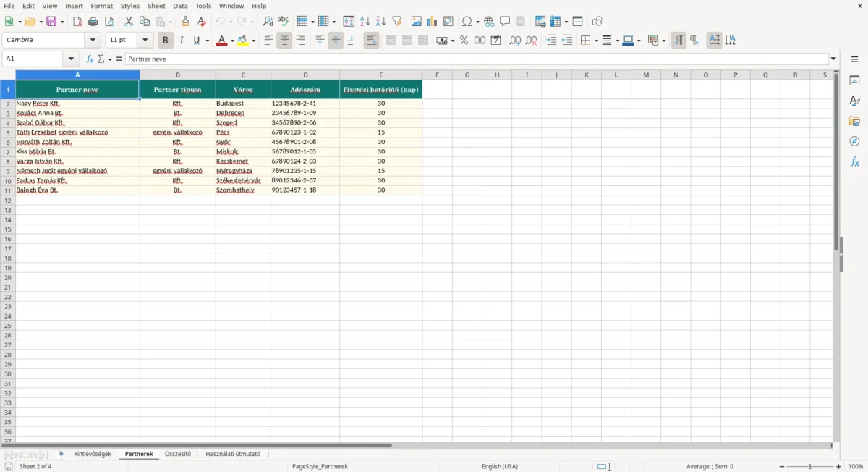Export directly as PDF

[77, 22]
